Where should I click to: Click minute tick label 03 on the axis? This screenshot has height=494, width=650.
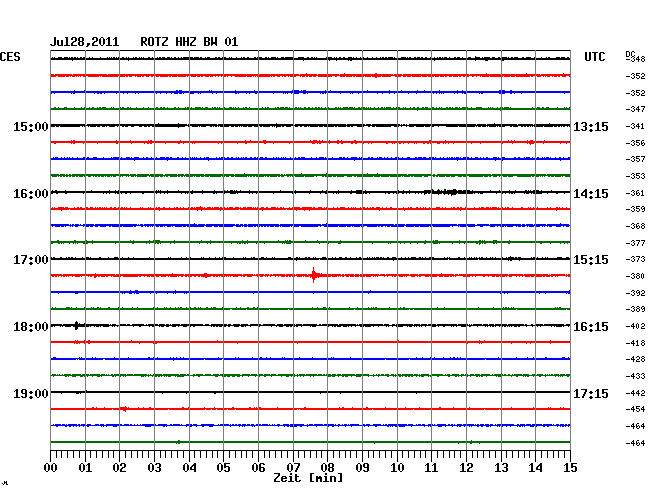point(154,468)
